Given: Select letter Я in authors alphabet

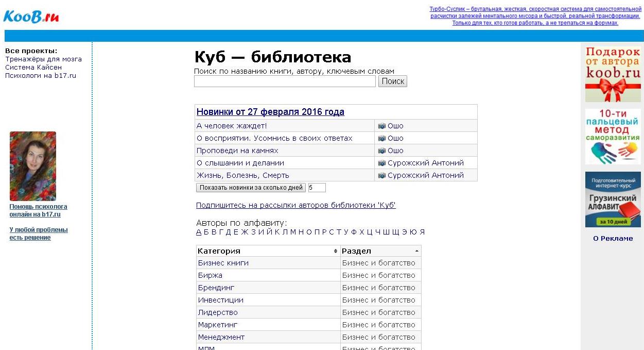Looking at the screenshot, I should pos(422,232).
